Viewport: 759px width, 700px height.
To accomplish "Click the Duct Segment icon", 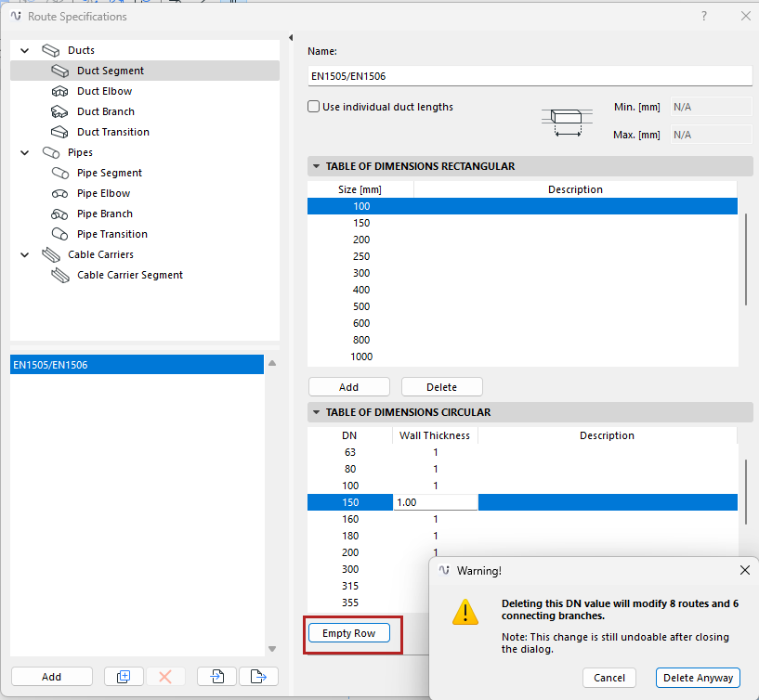I will tap(60, 71).
